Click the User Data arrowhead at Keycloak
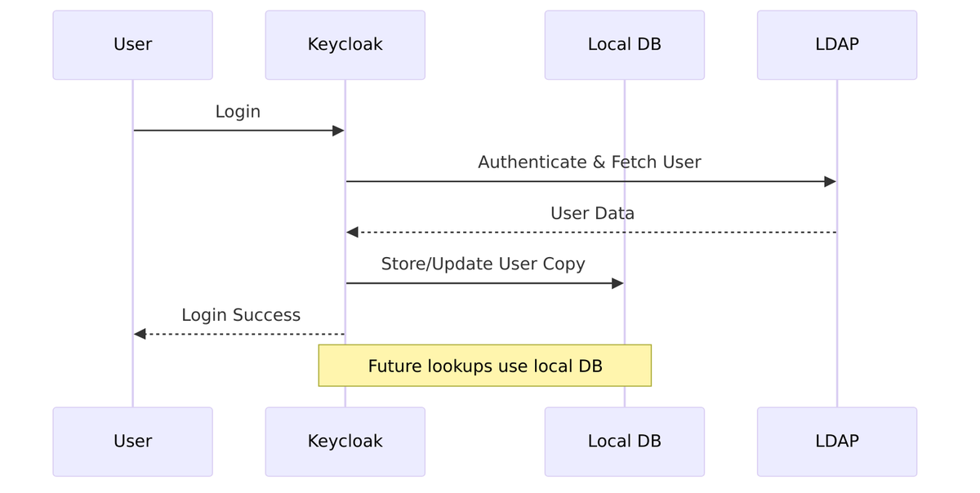This screenshot has height=493, width=980. (x=352, y=233)
